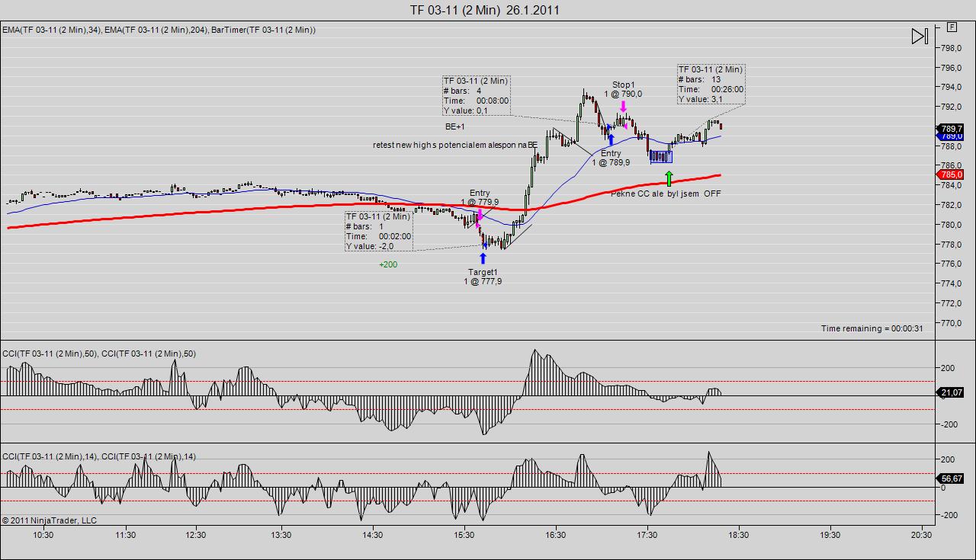Select the blue up arrow above Target1
The height and width of the screenshot is (560, 976).
tap(483, 258)
